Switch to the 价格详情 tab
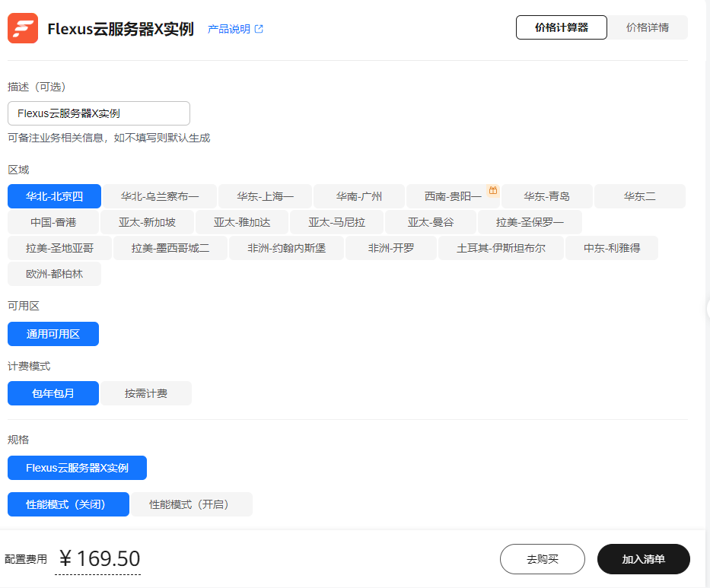This screenshot has height=588, width=710. 648,27
